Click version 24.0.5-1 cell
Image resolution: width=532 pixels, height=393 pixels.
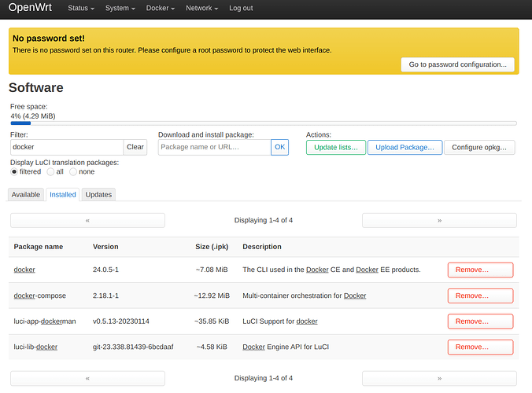(x=106, y=270)
